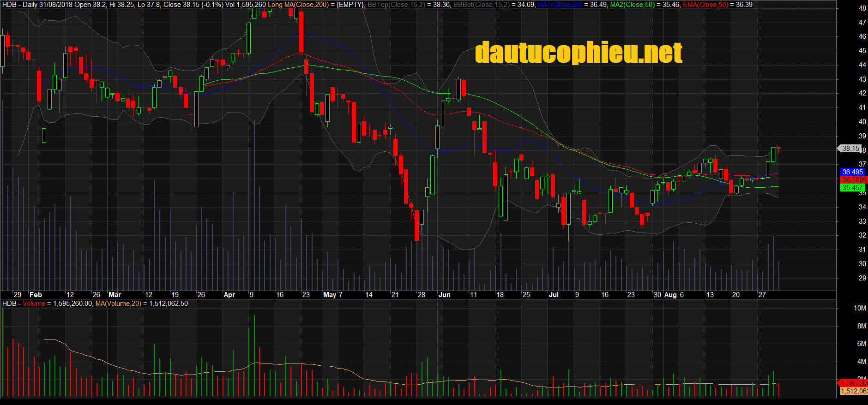The width and height of the screenshot is (868, 405).
Task: Select the red 36.3899 price tag
Action: tap(853, 180)
